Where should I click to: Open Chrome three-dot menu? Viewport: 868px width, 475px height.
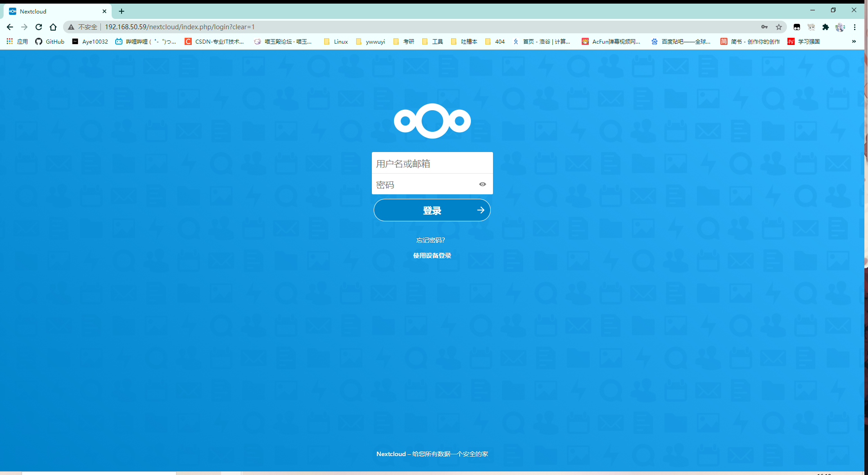pyautogui.click(x=854, y=27)
